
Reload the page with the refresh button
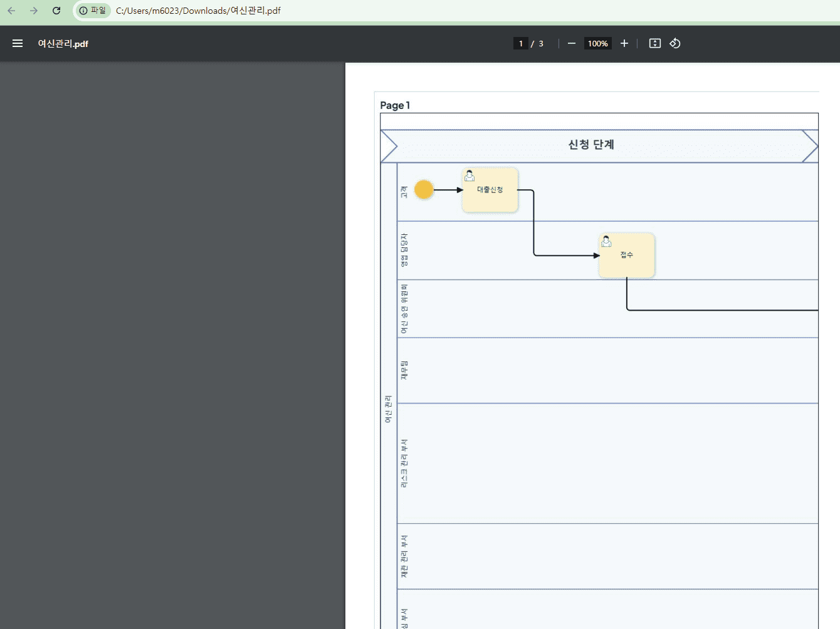[x=56, y=11]
